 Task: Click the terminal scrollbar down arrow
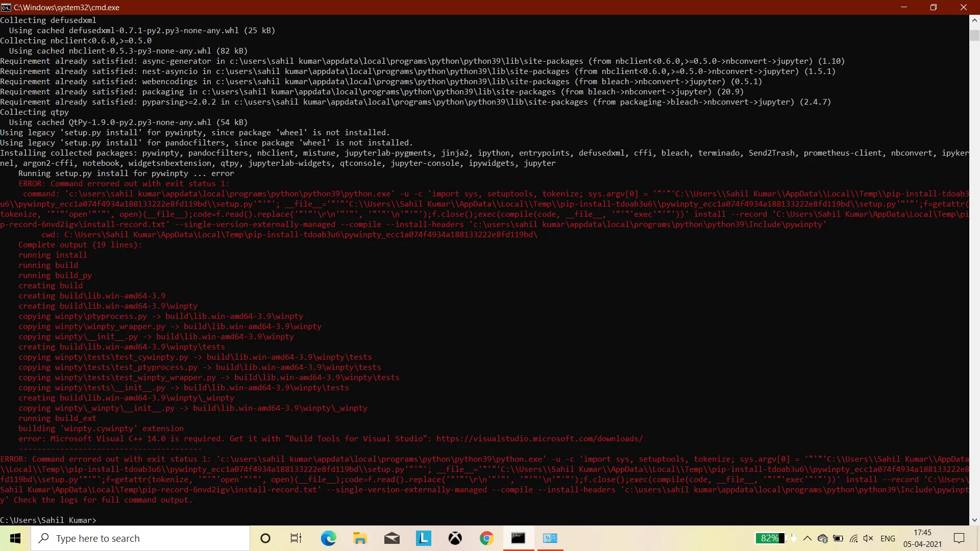(x=974, y=520)
